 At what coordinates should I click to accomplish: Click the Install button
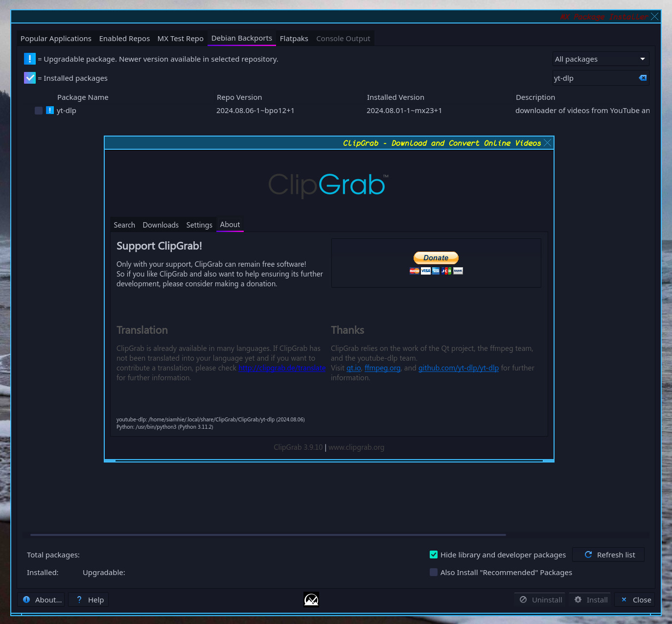[590, 600]
